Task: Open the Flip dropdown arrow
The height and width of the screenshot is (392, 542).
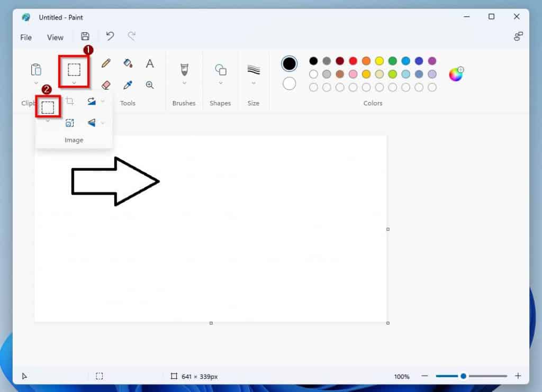Action: click(103, 123)
